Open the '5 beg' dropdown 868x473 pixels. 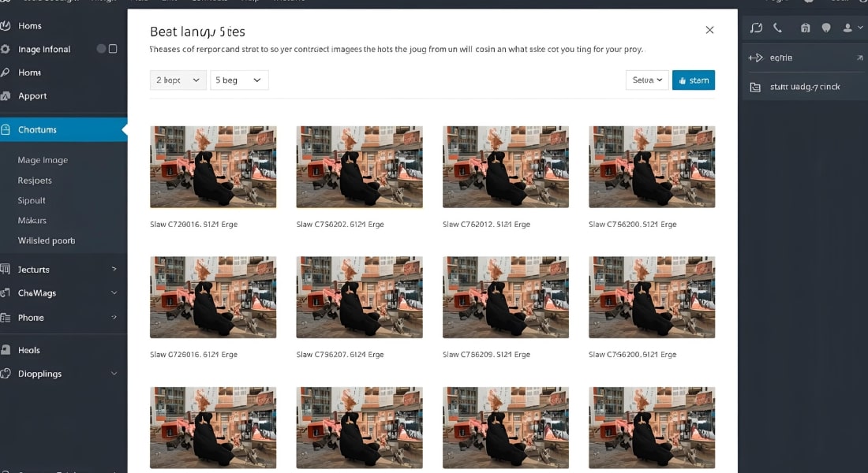tap(239, 80)
